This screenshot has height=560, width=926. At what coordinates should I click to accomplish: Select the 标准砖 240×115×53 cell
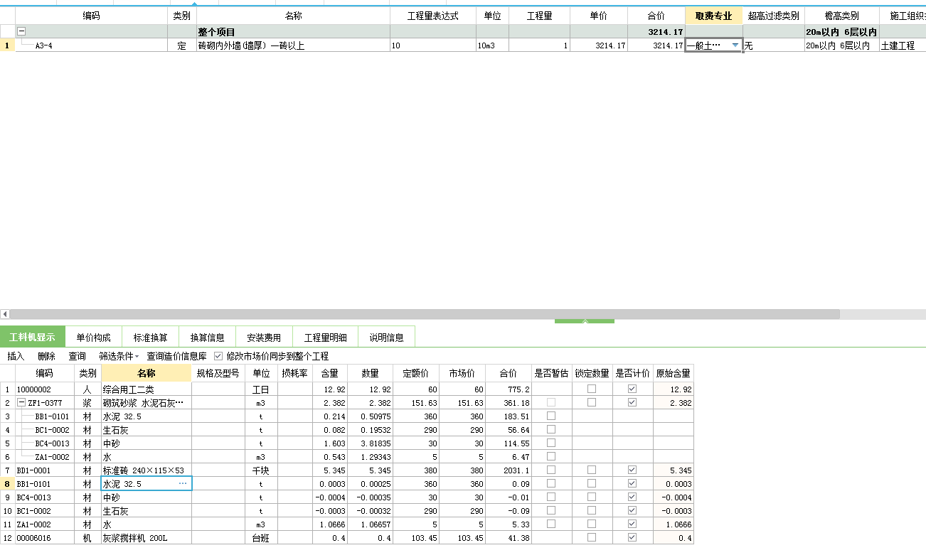(x=147, y=470)
